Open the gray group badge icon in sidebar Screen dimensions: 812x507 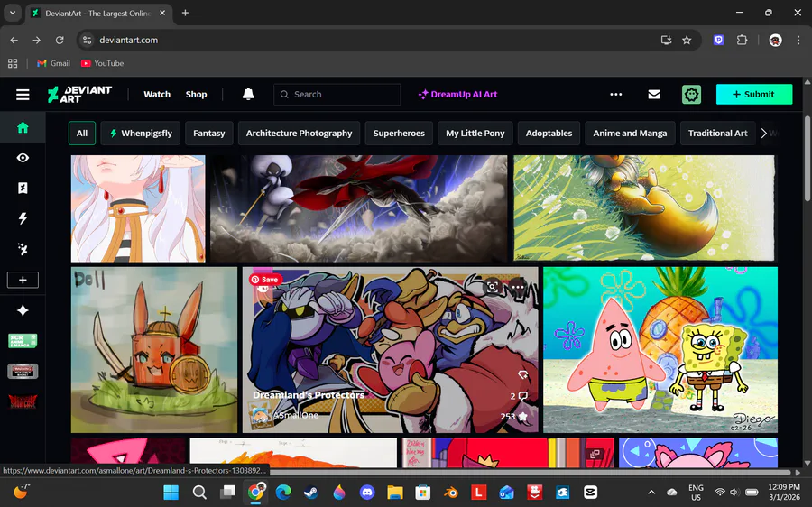(23, 372)
